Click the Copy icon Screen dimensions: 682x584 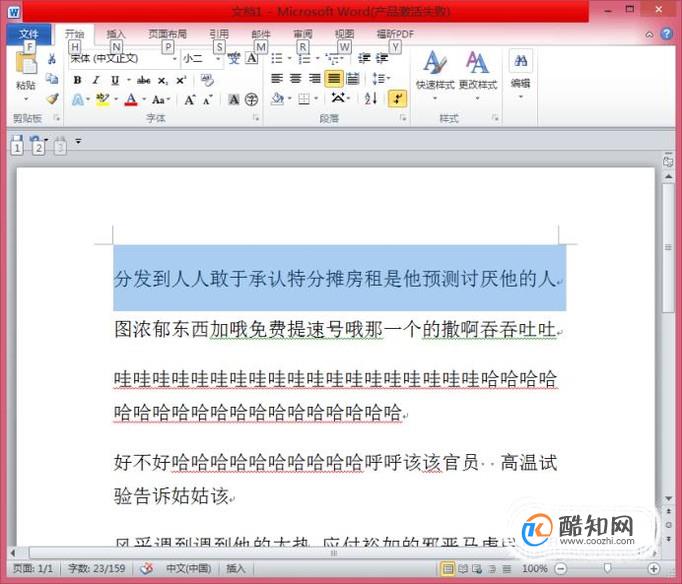click(x=52, y=79)
